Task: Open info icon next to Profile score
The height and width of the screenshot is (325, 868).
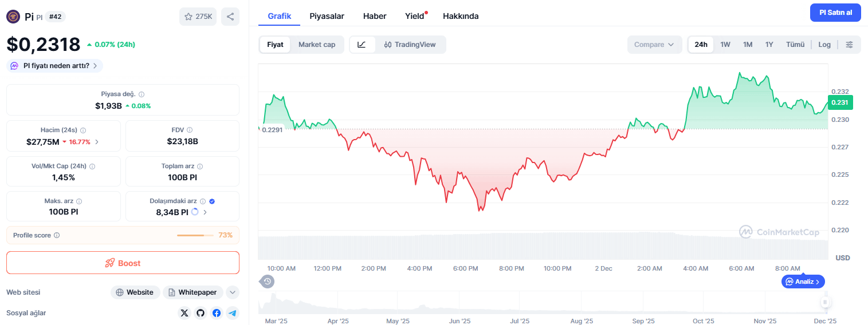Action: (57, 235)
